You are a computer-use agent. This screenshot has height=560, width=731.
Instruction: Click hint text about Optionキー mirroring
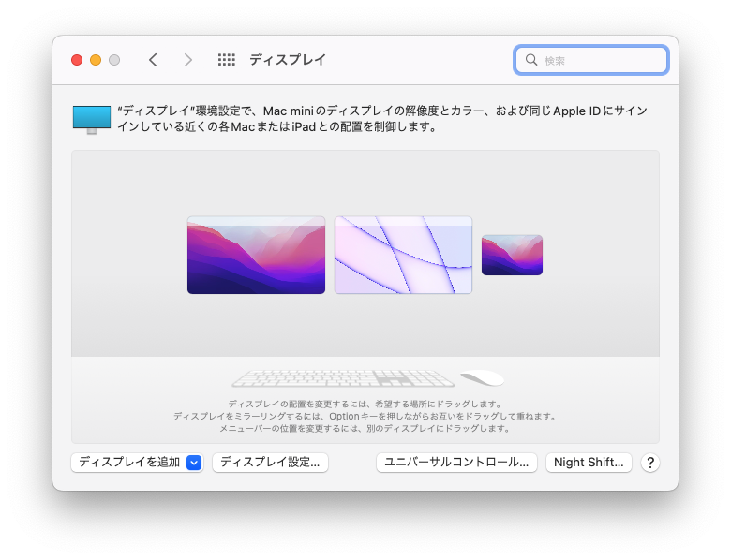365,416
